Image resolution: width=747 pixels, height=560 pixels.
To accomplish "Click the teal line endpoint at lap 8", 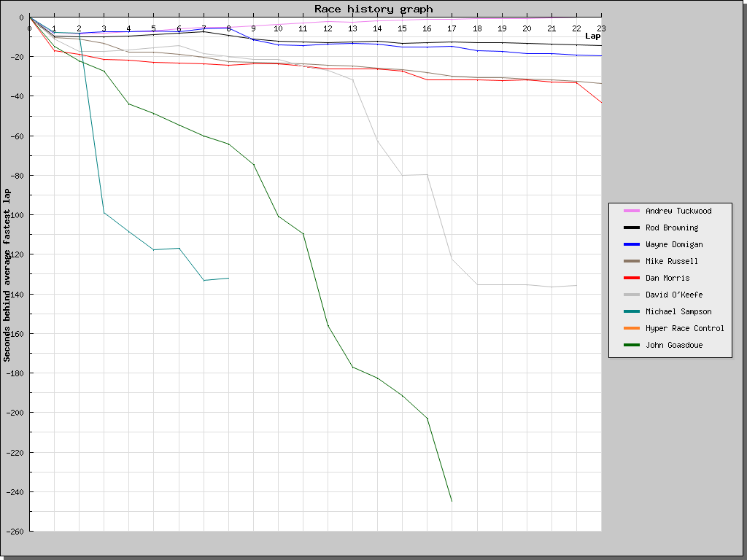I will click(x=228, y=278).
